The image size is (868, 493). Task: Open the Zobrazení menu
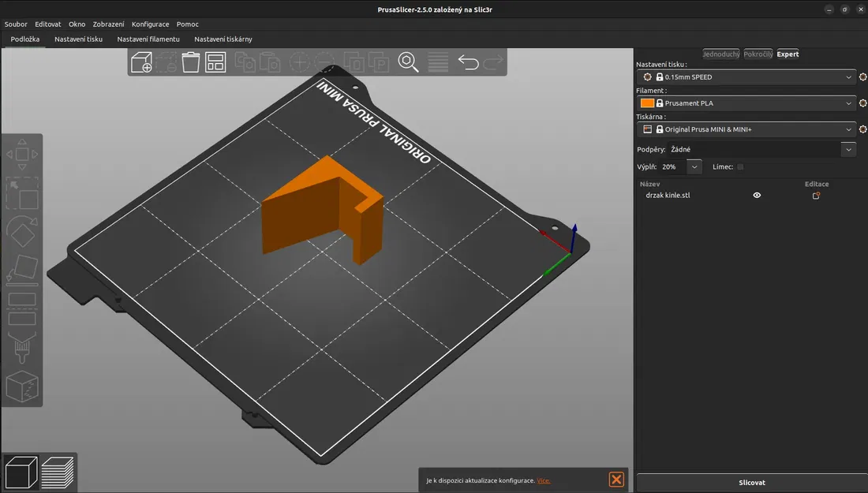pyautogui.click(x=109, y=24)
